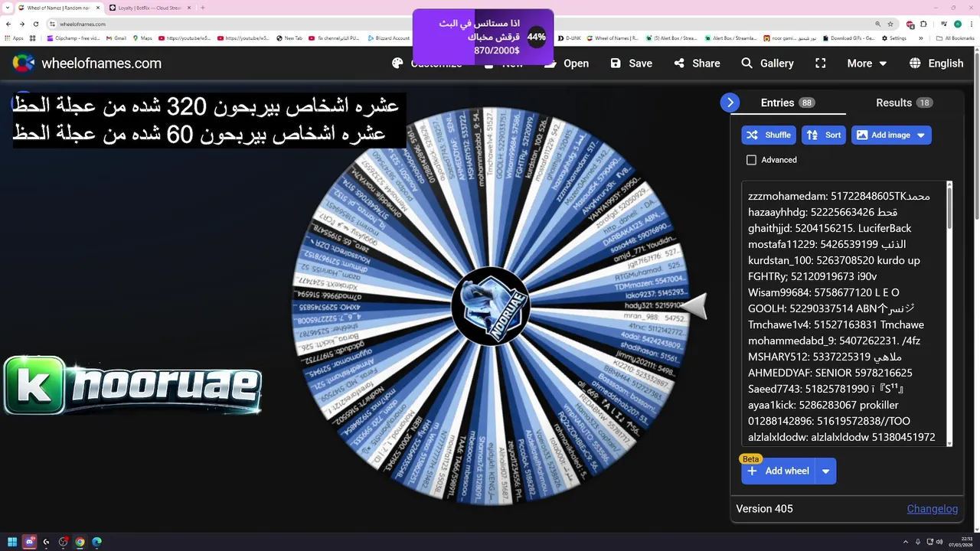Enable the Advanced checkbox
Viewport: 980px width, 551px height.
click(x=751, y=160)
